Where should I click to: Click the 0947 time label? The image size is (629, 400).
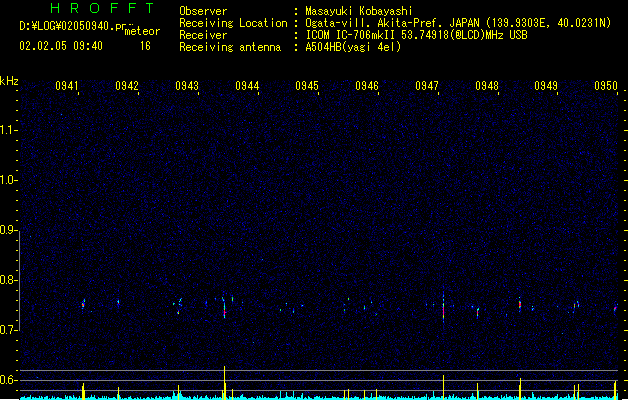pos(427,86)
